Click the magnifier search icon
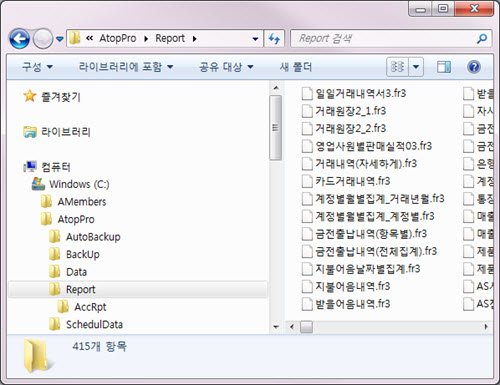The image size is (500, 385). tap(482, 39)
